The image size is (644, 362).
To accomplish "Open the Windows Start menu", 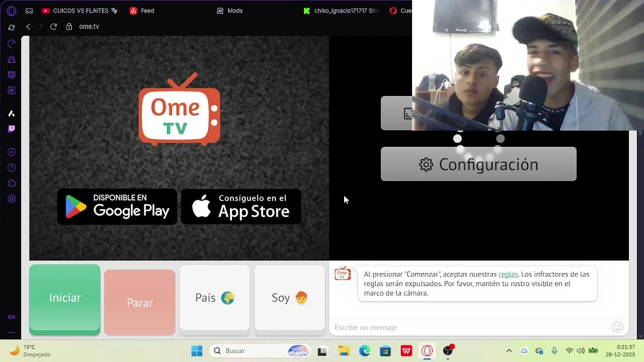I will pyautogui.click(x=197, y=351).
